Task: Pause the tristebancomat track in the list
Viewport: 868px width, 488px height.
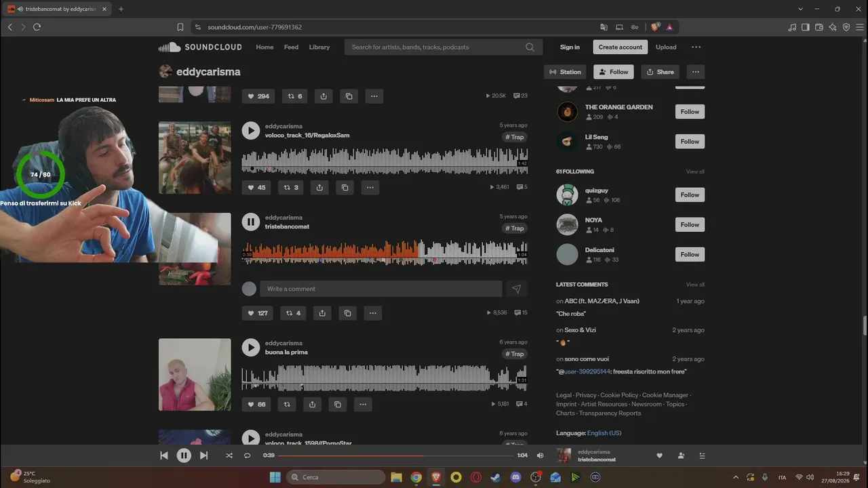Action: (x=251, y=222)
